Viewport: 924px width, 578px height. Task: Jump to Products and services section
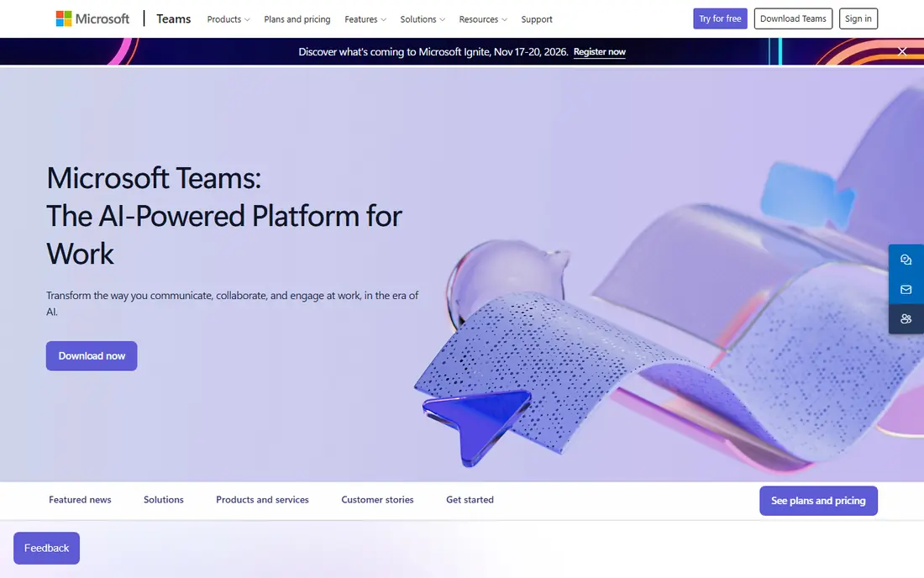pyautogui.click(x=262, y=500)
